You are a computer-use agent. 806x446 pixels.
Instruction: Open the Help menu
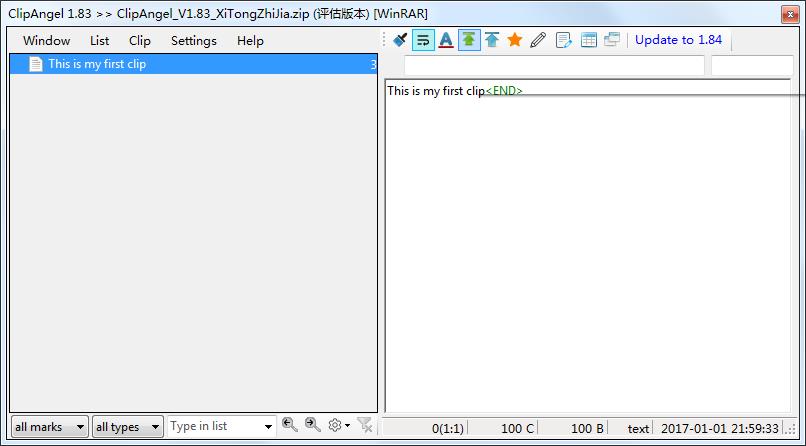[250, 41]
